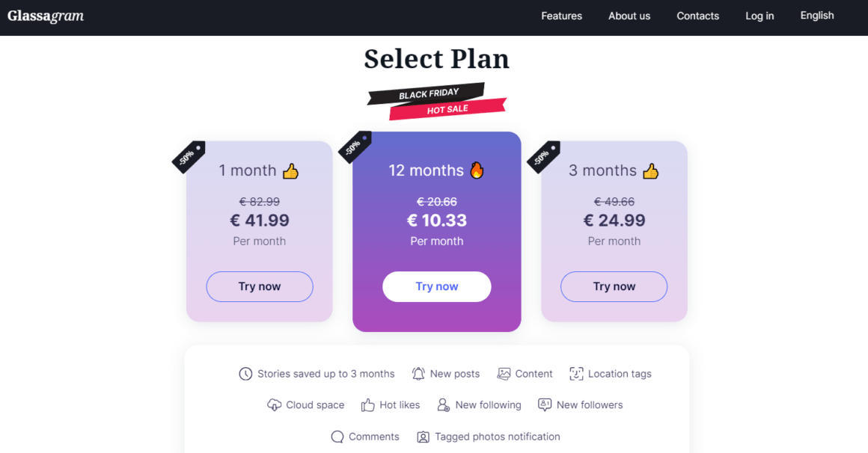The image size is (868, 453).
Task: Click the Glassagram logo
Action: [x=46, y=16]
